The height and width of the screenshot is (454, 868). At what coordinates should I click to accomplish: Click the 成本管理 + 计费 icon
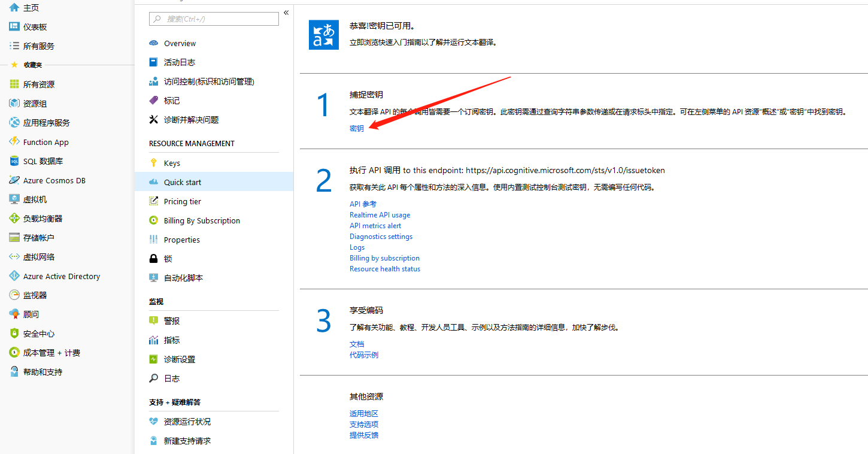pyautogui.click(x=14, y=353)
